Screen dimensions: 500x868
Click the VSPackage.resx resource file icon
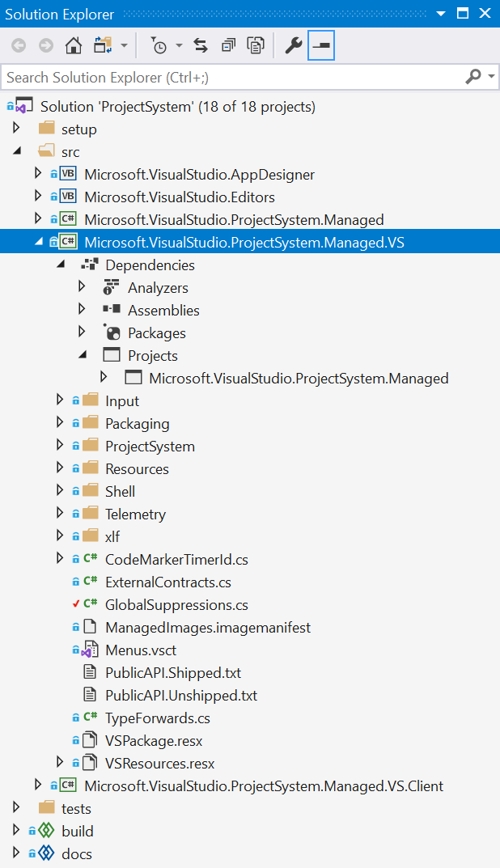pyautogui.click(x=90, y=740)
